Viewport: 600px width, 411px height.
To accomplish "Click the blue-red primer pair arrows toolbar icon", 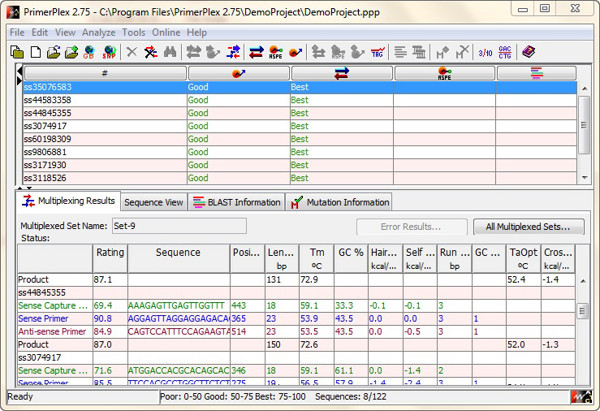I will click(x=256, y=52).
